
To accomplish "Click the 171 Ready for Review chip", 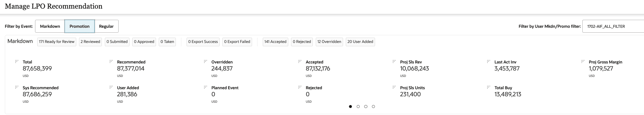I will tap(56, 42).
